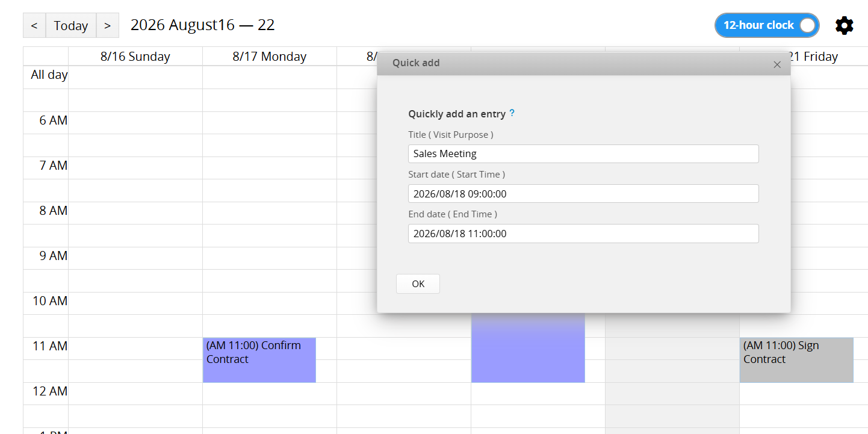This screenshot has width=868, height=434.
Task: Click the Monday 7 AM time slot
Action: pos(270,168)
